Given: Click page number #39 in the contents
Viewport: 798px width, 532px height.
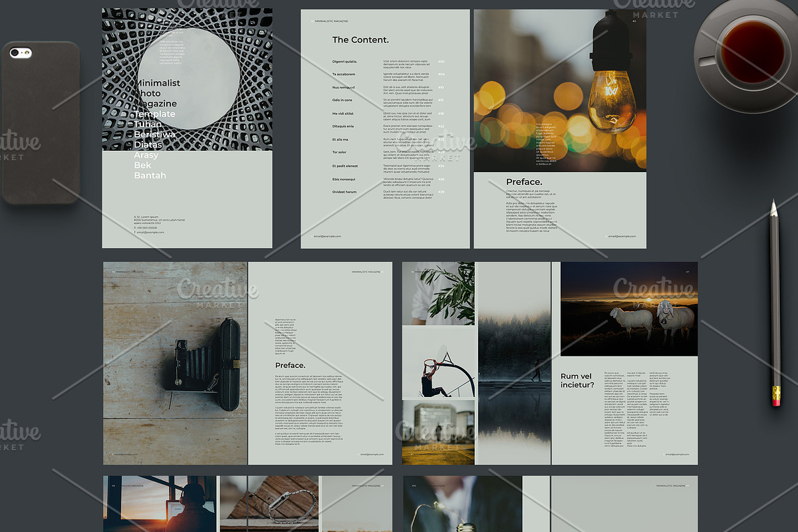Looking at the screenshot, I should point(441,192).
